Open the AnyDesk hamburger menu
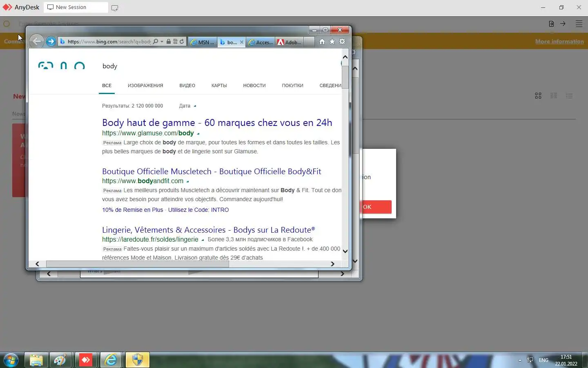 [579, 24]
